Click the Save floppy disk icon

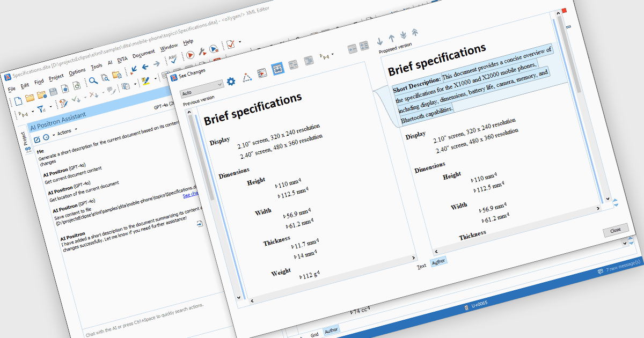coord(54,92)
